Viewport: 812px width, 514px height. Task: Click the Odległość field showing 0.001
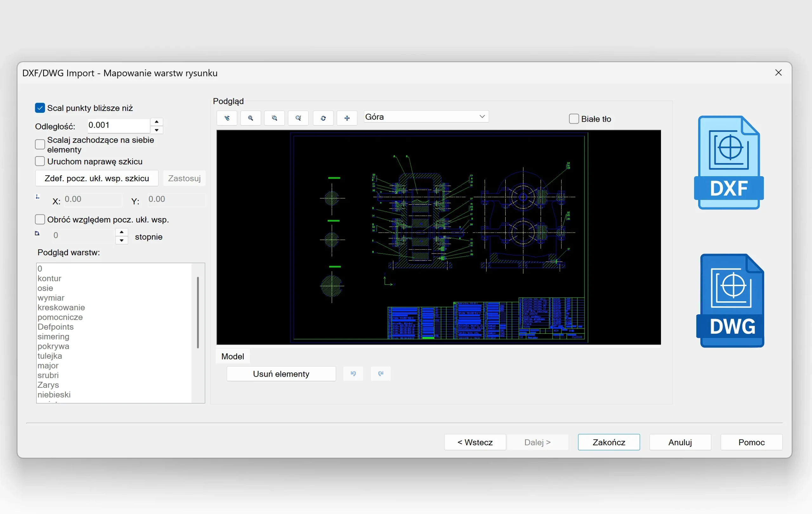[x=119, y=125]
